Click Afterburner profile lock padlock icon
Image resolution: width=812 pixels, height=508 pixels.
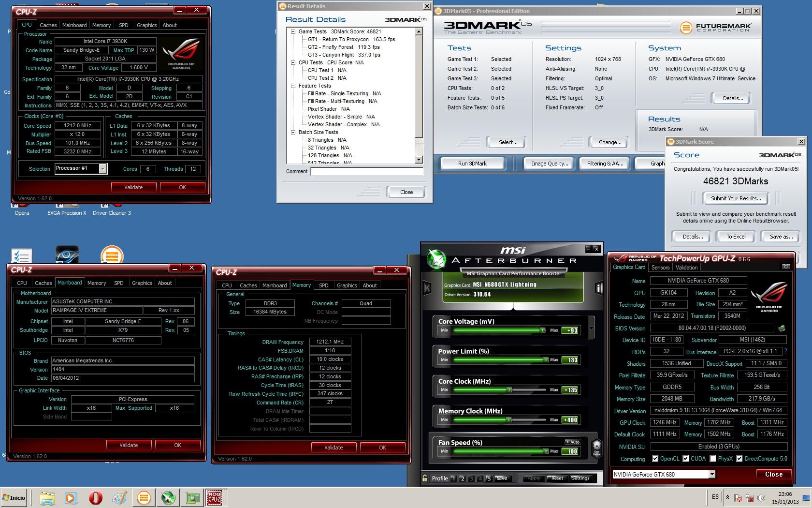click(x=425, y=478)
